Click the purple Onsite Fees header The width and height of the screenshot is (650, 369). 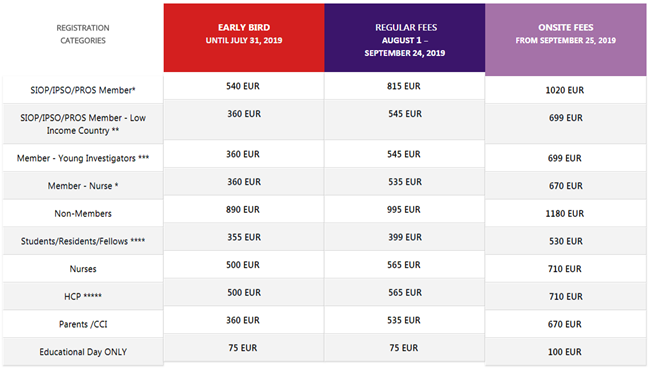(x=565, y=40)
